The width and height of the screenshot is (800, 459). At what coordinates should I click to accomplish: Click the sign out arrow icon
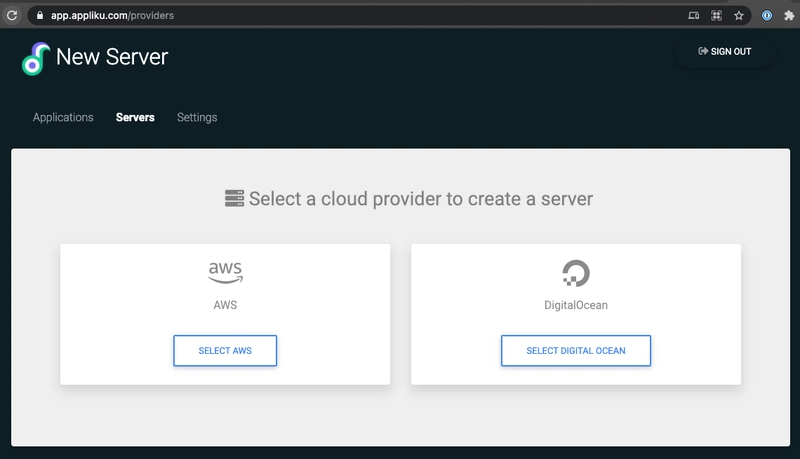pyautogui.click(x=703, y=51)
